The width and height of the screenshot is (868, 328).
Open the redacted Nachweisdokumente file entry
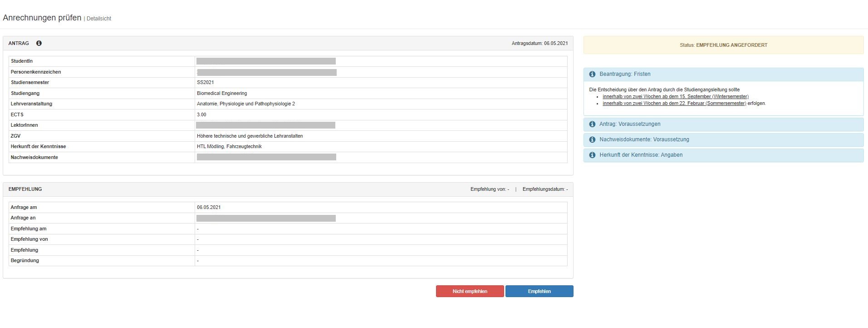[266, 157]
